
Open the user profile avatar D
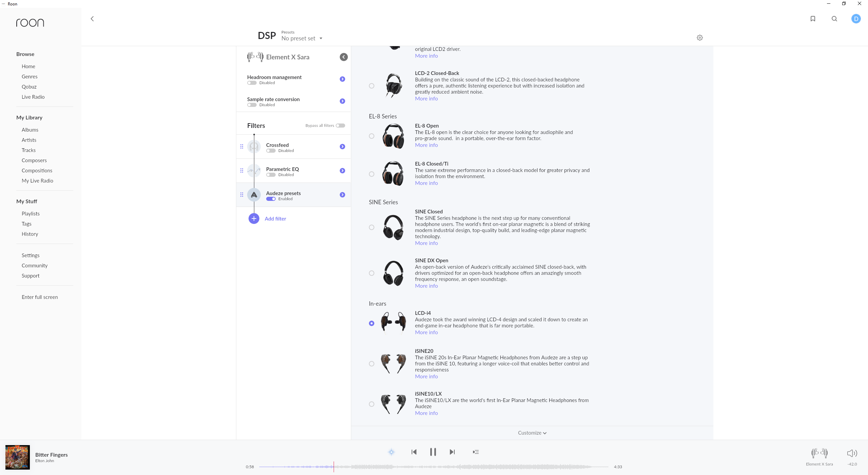[856, 19]
